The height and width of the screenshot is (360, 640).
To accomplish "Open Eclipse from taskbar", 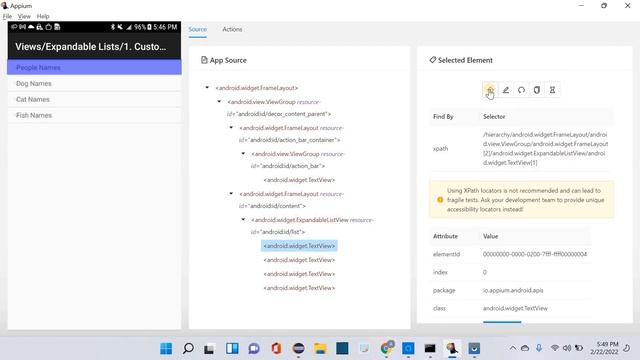I will pyautogui.click(x=298, y=349).
